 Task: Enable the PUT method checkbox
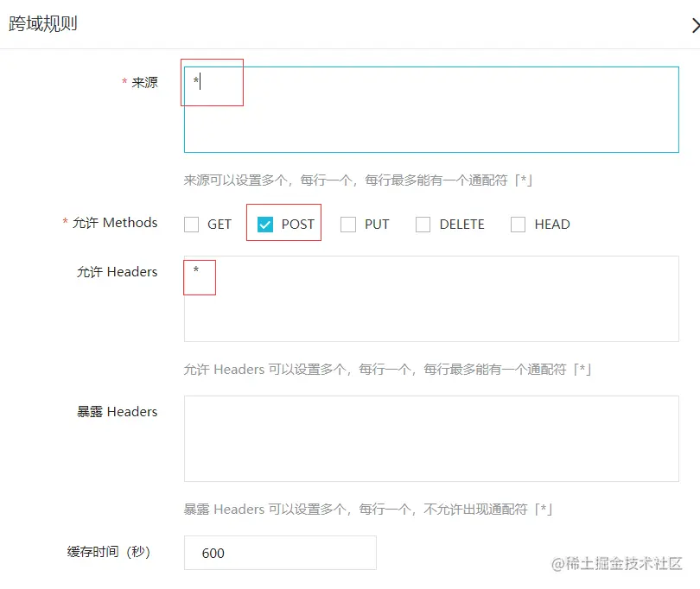348,224
